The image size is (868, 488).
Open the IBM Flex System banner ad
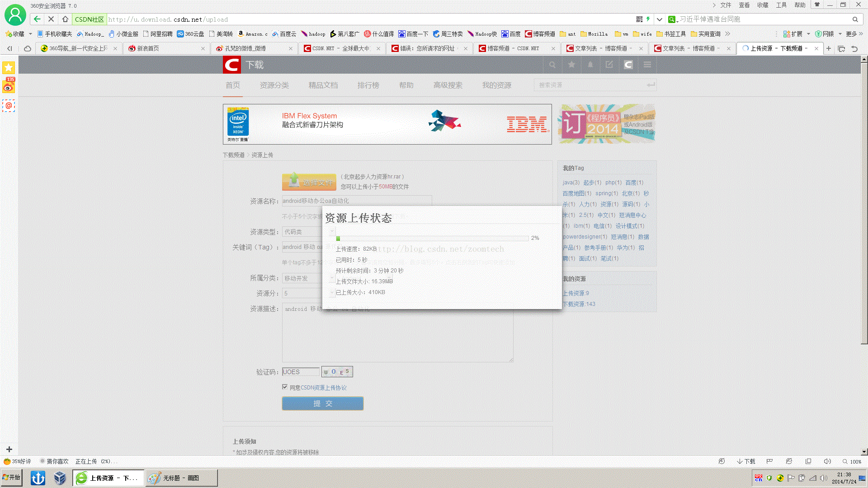[x=387, y=124]
